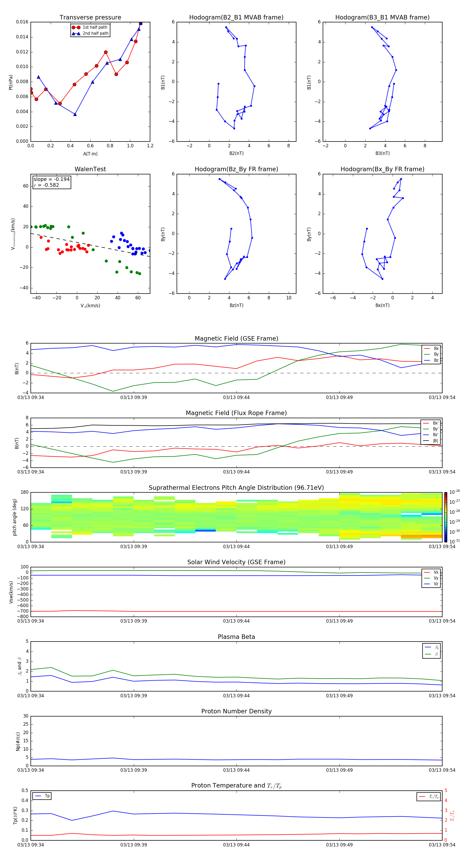This screenshot has width=473, height=868.
Task: Click '03/13 09:54' tick under Proton Temperature plot
Action: click(x=442, y=845)
